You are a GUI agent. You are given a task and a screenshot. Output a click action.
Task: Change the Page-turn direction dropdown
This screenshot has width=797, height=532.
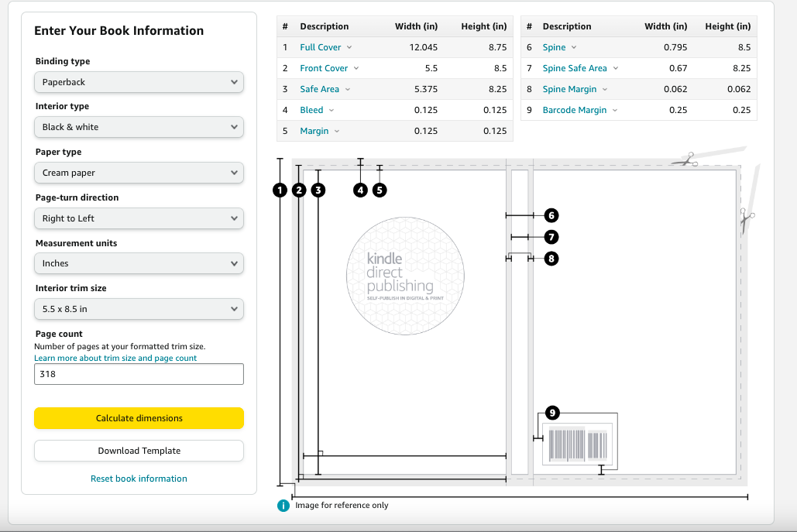(139, 218)
